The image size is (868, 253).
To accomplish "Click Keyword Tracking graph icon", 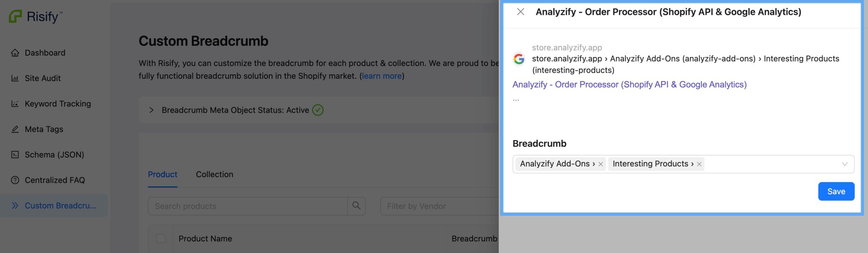I will [x=15, y=104].
